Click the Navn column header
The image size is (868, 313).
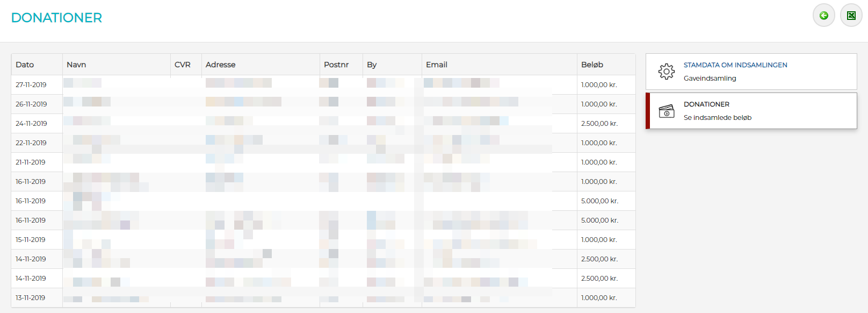click(76, 65)
